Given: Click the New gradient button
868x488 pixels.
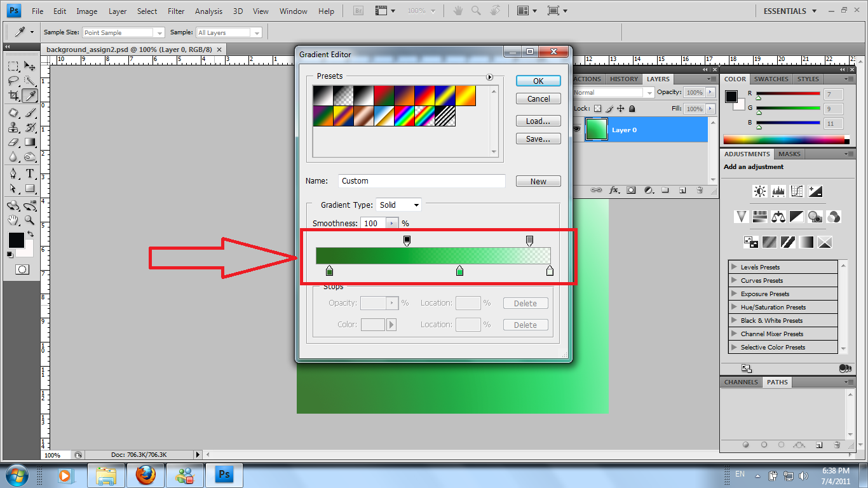Looking at the screenshot, I should [538, 181].
